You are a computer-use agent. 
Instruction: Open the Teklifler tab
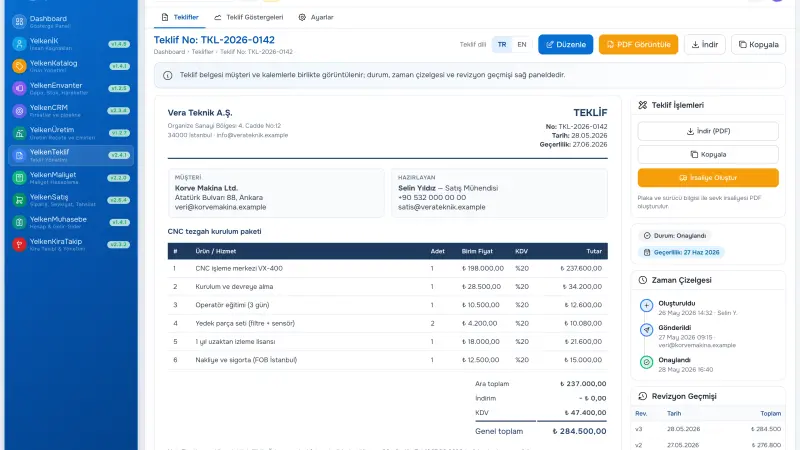[180, 17]
